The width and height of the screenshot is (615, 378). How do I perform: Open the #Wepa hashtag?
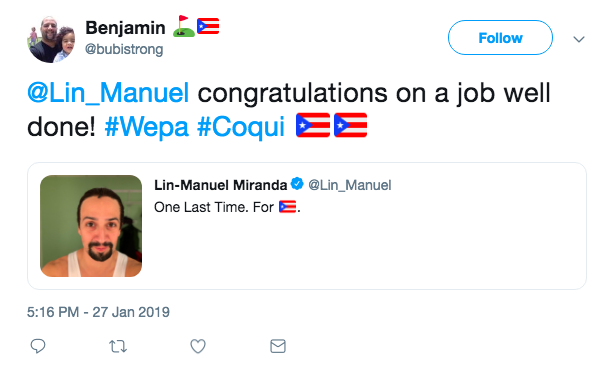(x=147, y=127)
